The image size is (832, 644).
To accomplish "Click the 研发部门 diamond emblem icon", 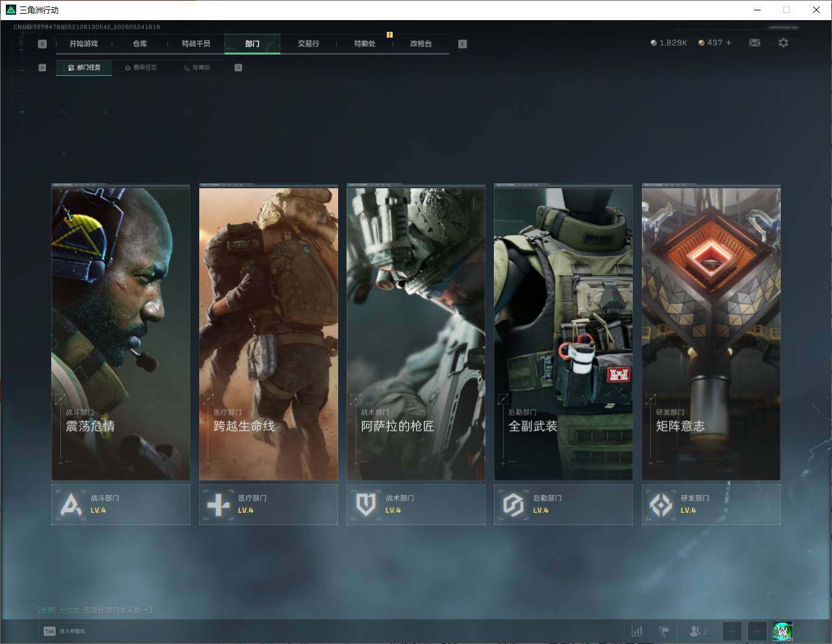I will pyautogui.click(x=661, y=504).
